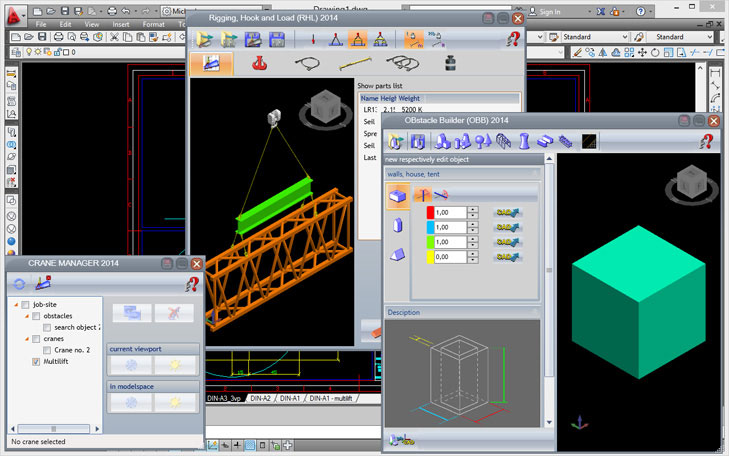Collapse the job-site tree node

16,305
